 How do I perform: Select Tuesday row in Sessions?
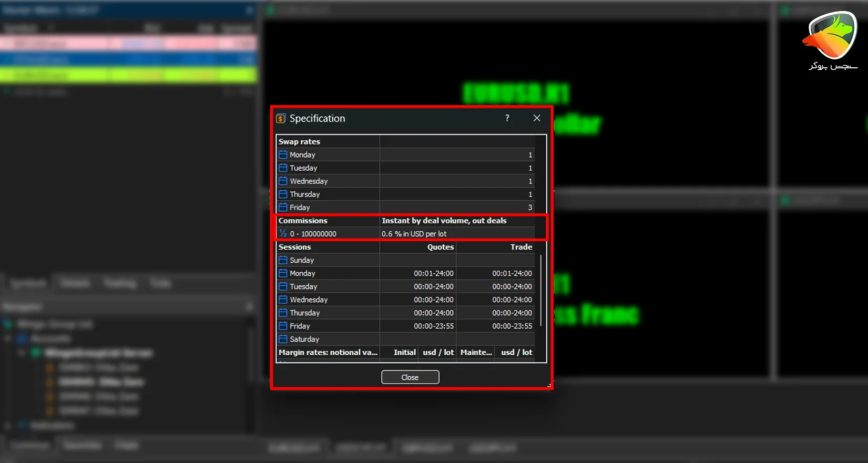[406, 286]
